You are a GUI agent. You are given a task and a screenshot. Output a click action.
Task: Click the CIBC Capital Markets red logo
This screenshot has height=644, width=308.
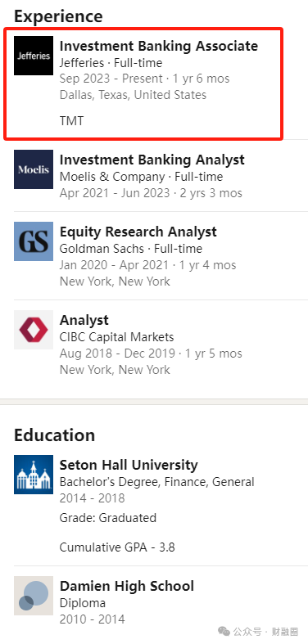(x=34, y=330)
